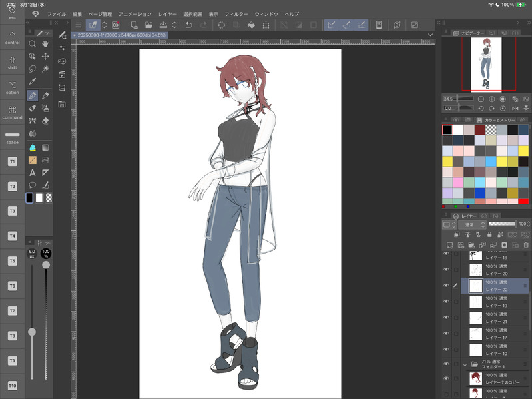
Task: Tap the shift modifier key
Action: (12, 63)
